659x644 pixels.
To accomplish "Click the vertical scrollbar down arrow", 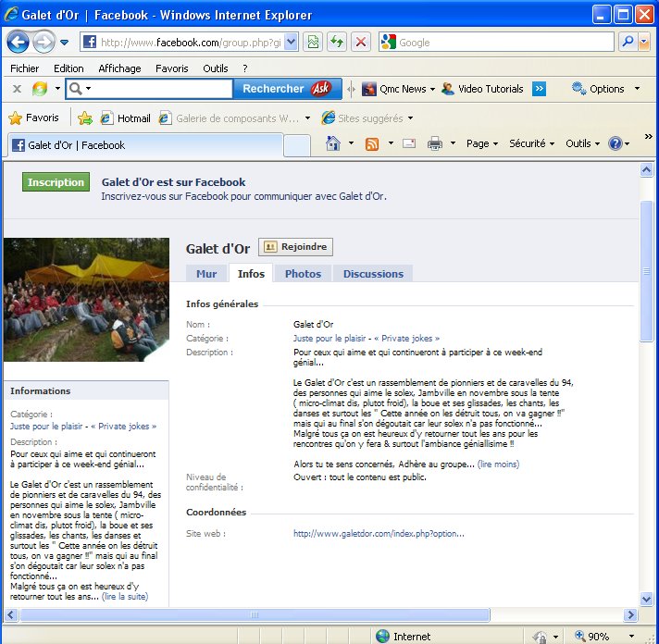I will tap(646, 599).
